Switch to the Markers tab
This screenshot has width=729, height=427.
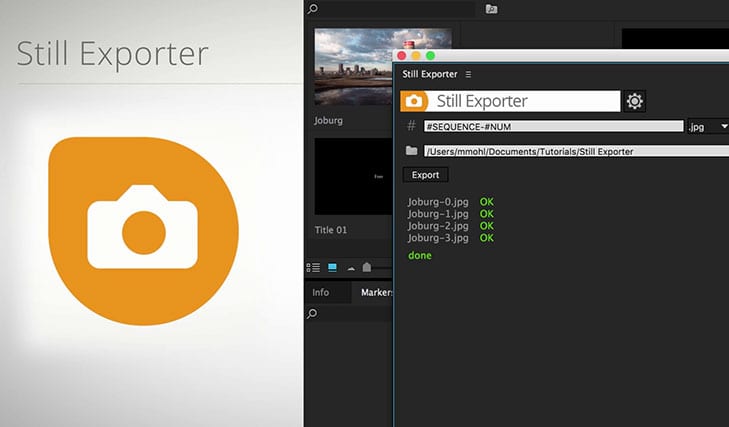point(374,293)
